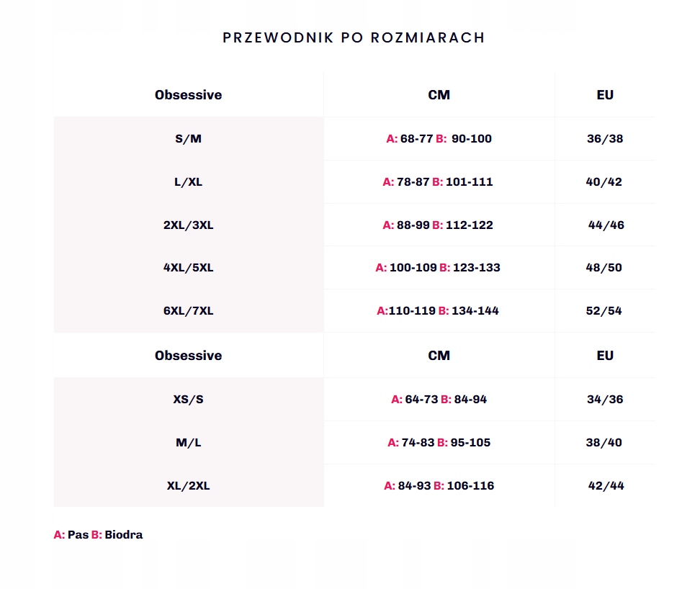Viewport: 700px width, 589px height.
Task: Click the EU size 52/54 cell
Action: point(604,311)
